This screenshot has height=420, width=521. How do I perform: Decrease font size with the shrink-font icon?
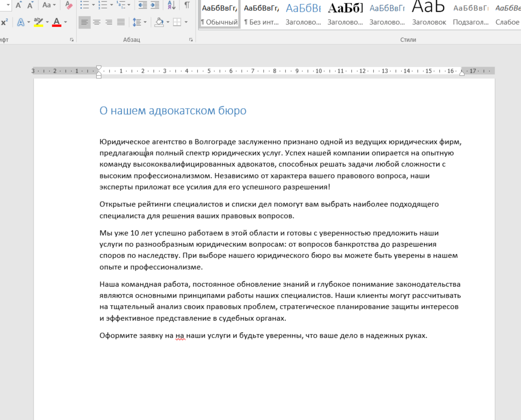[30, 5]
